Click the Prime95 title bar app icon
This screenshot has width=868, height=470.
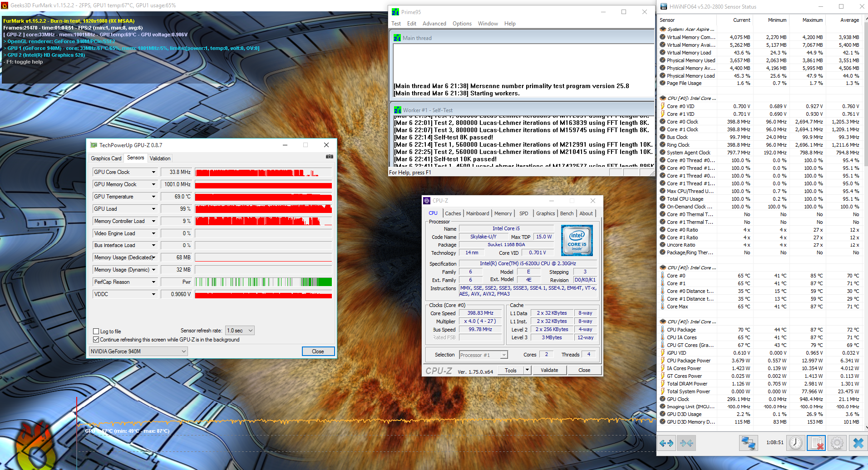coord(395,12)
